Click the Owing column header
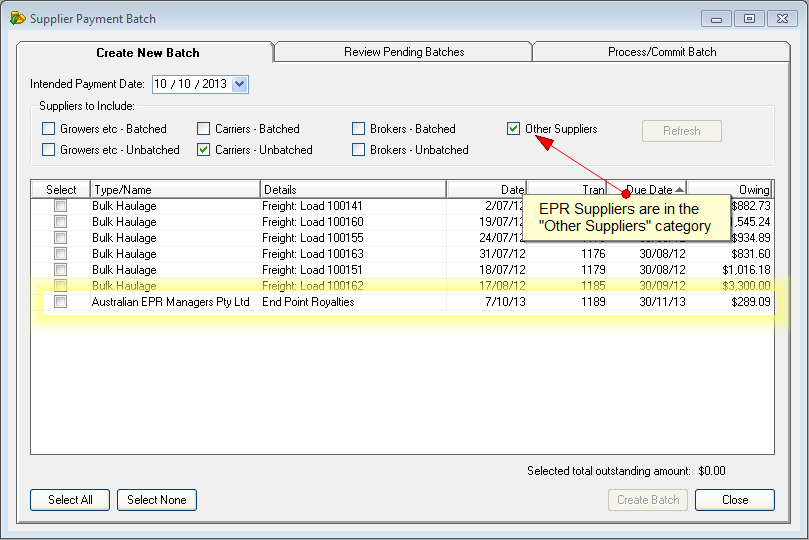809x540 pixels. tap(731, 190)
